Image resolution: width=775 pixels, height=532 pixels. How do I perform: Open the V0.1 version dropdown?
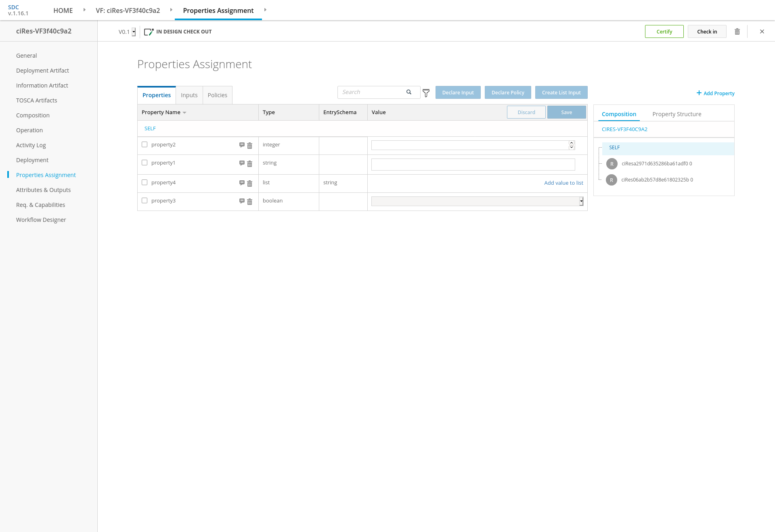(x=134, y=32)
